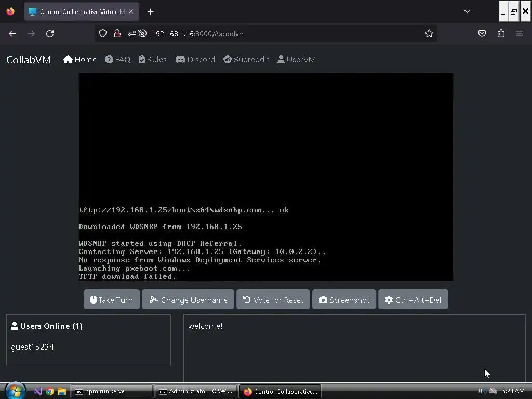532x399 pixels.
Task: Open the Pocket save icon
Action: 482,33
